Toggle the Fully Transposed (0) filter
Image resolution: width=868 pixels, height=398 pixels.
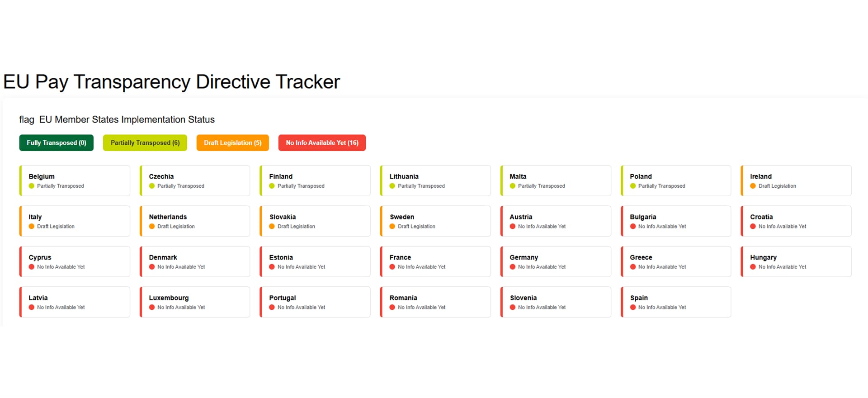tap(56, 143)
